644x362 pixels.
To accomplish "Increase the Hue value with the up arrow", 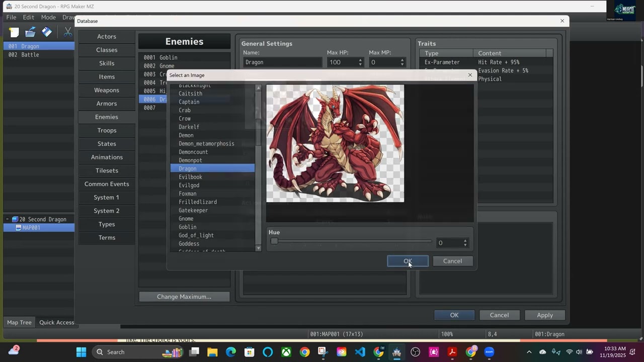I will pyautogui.click(x=465, y=241).
